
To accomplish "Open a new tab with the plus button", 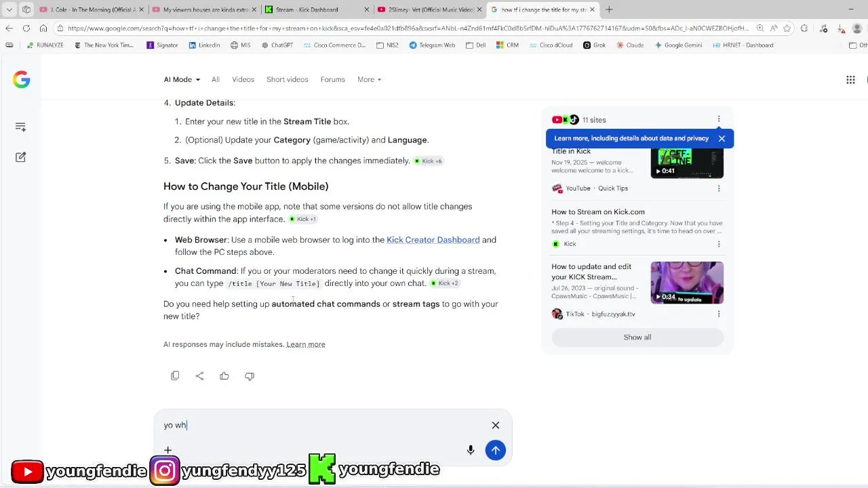I will tap(609, 9).
